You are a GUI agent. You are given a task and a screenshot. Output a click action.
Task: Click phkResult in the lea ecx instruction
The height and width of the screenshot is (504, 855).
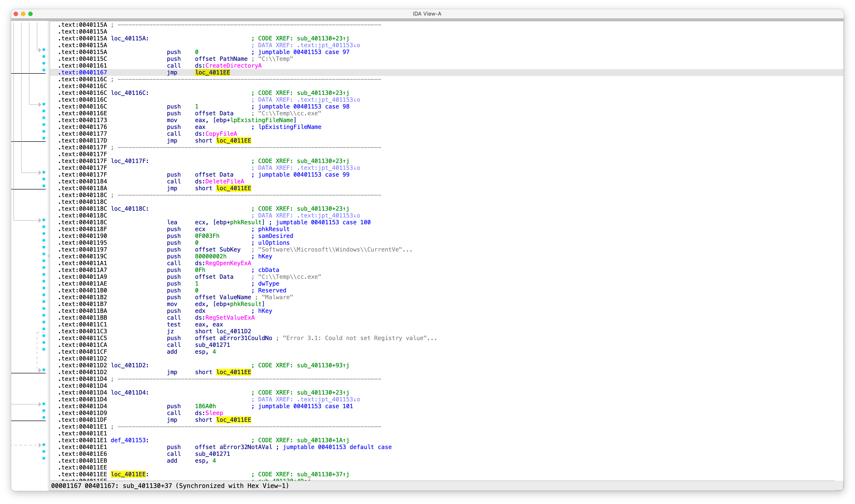point(246,222)
